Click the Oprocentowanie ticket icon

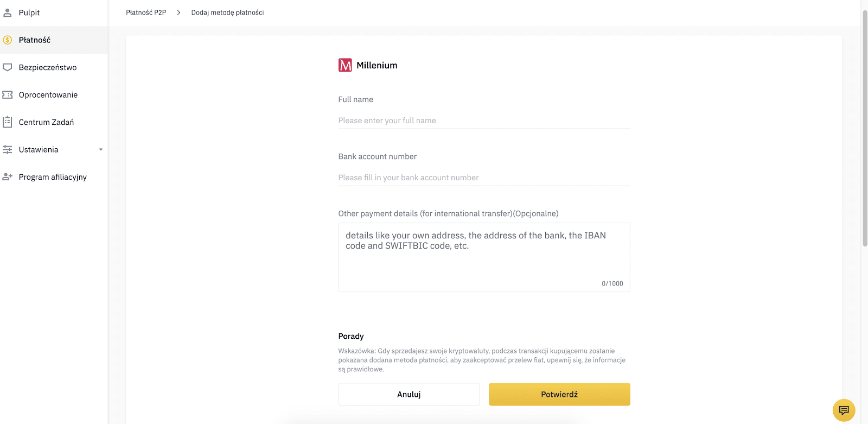click(8, 94)
